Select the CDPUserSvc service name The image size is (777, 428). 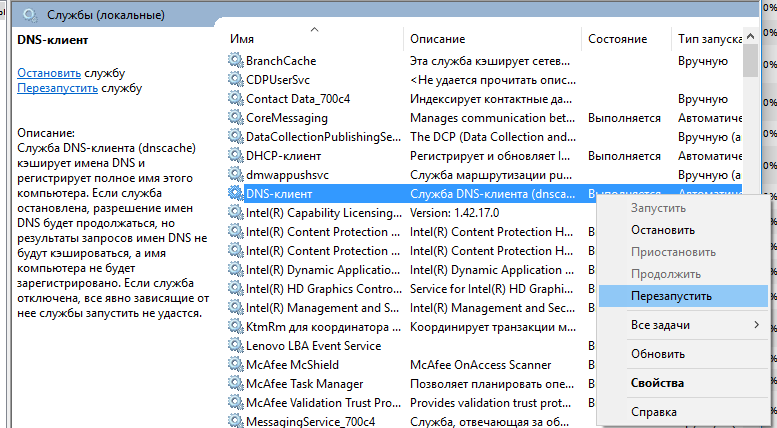click(x=278, y=80)
